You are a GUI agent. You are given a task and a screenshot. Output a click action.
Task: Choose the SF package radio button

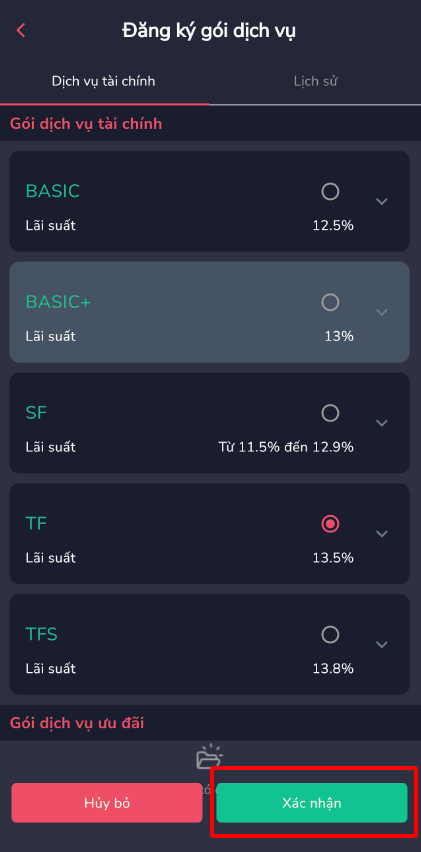[x=330, y=413]
